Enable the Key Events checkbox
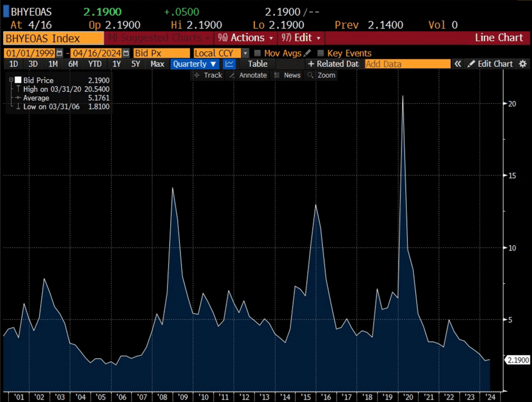This screenshot has width=532, height=402. click(x=321, y=53)
